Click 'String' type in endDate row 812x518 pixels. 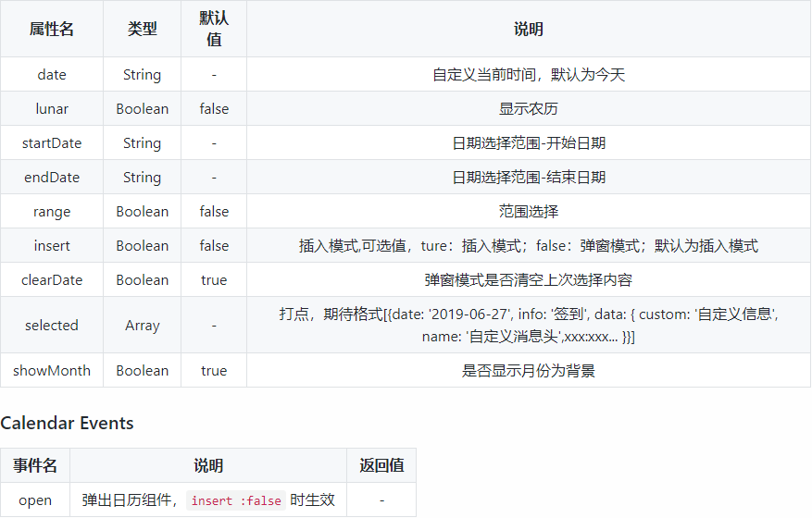(x=142, y=178)
